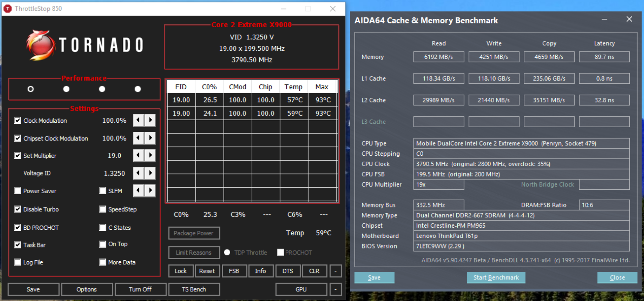This screenshot has width=644, height=301.
Task: Click the DTS button
Action: point(288,271)
